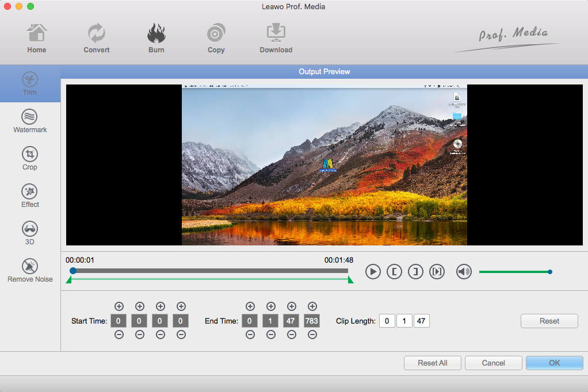This screenshot has height=392, width=588.
Task: Switch to the Crop editing tab
Action: click(x=30, y=159)
